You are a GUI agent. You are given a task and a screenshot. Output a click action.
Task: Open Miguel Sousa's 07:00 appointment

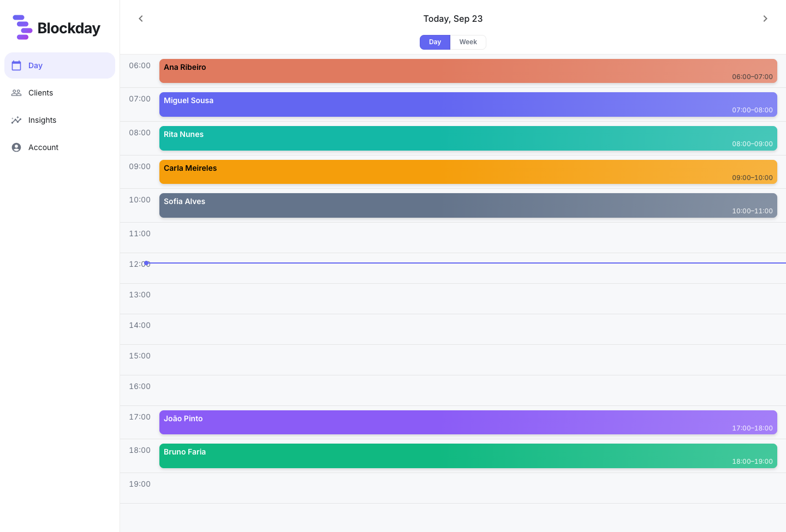[x=468, y=104]
